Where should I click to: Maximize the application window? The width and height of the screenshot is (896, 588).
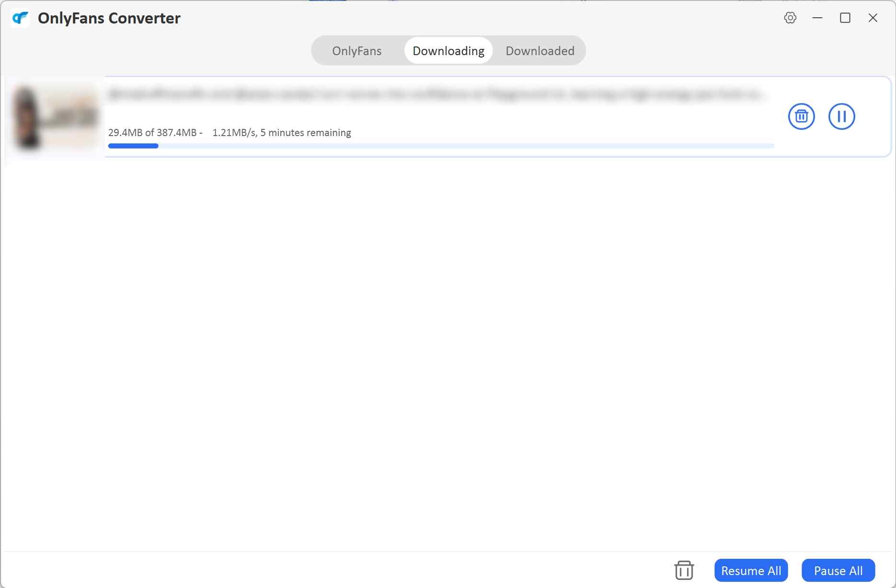point(845,18)
